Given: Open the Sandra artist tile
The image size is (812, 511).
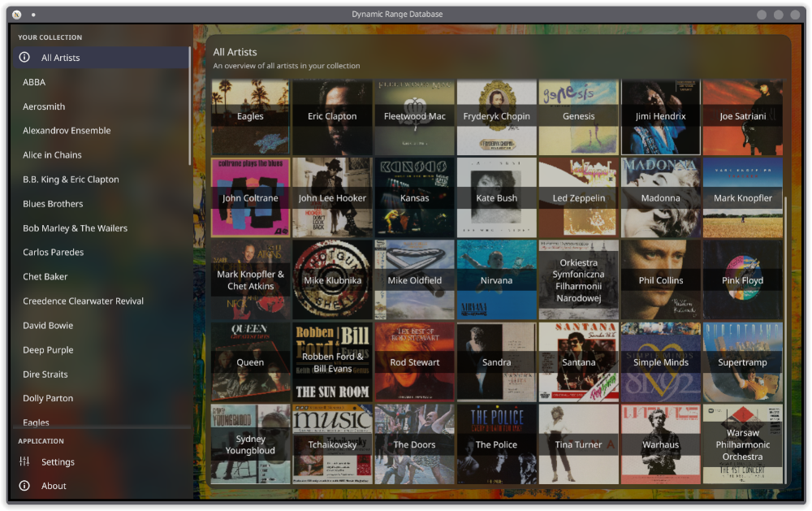Looking at the screenshot, I should point(496,362).
